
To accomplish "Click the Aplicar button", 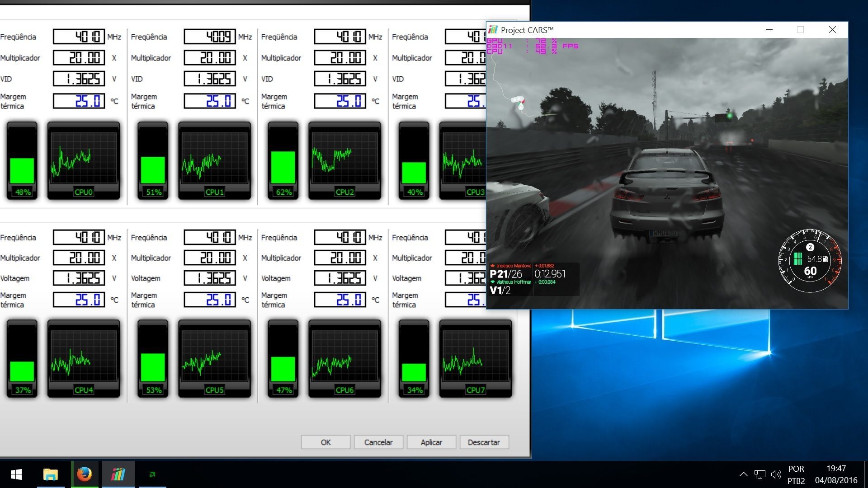I will point(431,442).
